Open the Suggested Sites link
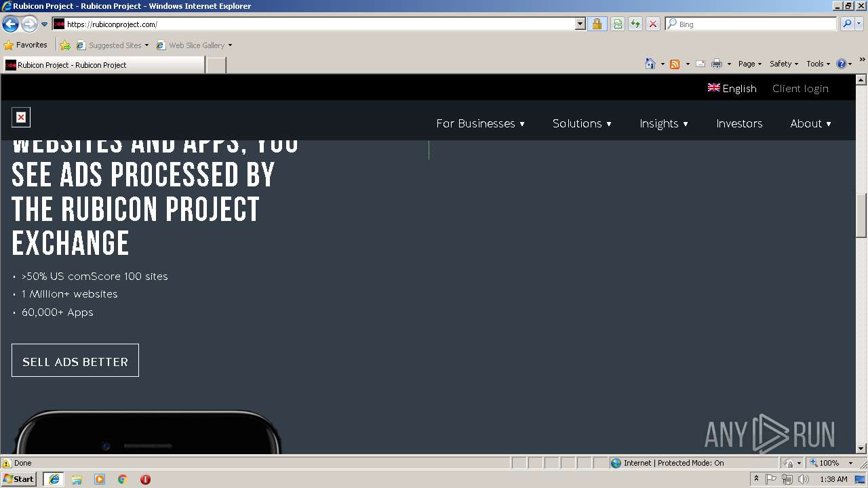Viewport: 868px width, 488px height. [x=112, y=45]
